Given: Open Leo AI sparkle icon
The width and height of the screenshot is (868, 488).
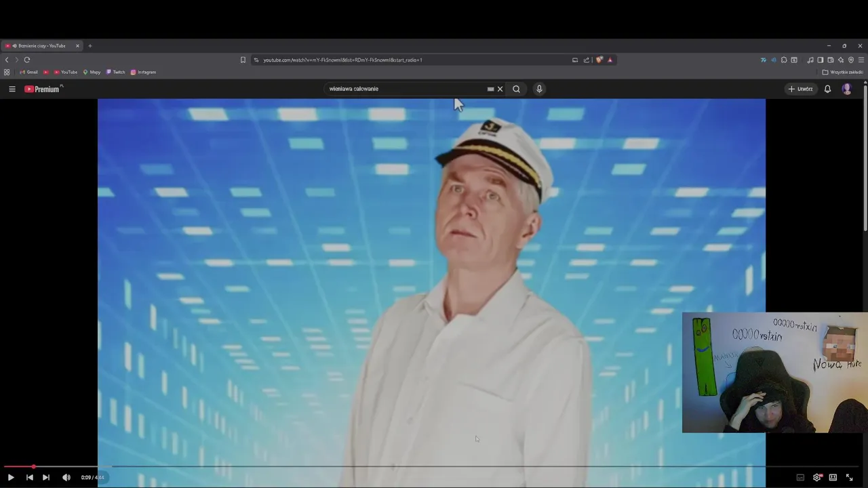Looking at the screenshot, I should [841, 60].
